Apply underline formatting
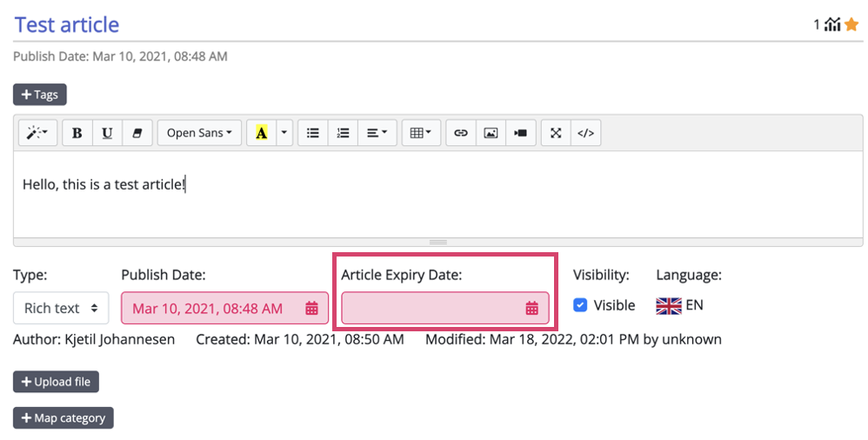Viewport: 868px width, 440px height. click(x=107, y=133)
